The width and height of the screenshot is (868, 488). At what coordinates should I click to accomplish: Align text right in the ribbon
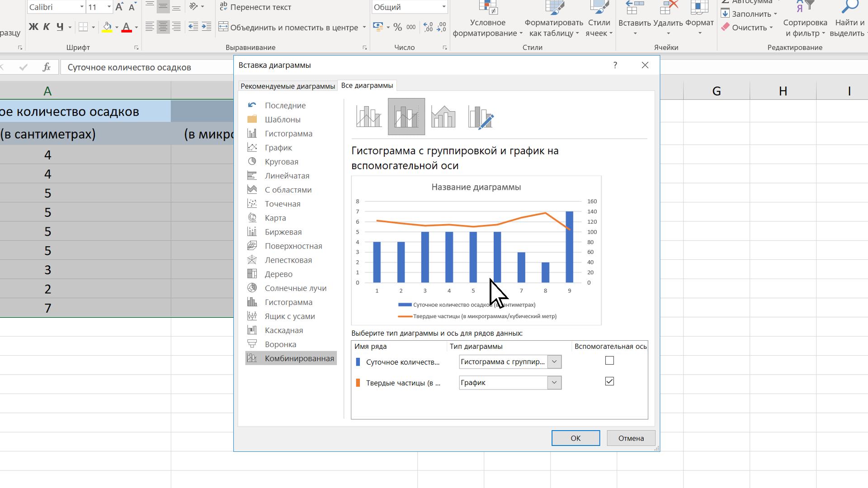tap(176, 27)
